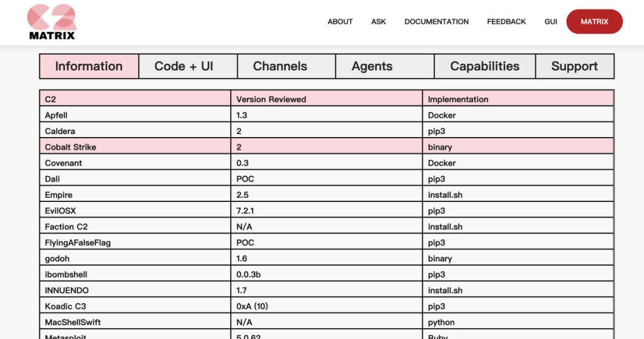This screenshot has width=644, height=339.
Task: Open the GUI nav link
Action: coord(551,22)
